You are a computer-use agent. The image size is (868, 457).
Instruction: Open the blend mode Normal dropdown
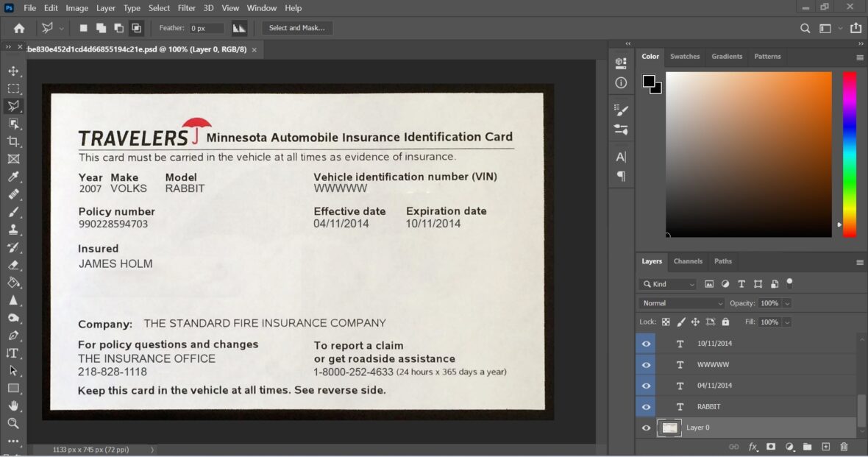point(682,303)
